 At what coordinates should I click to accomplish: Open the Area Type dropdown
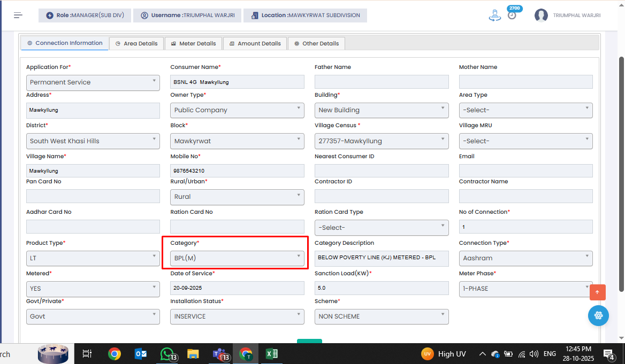[526, 110]
